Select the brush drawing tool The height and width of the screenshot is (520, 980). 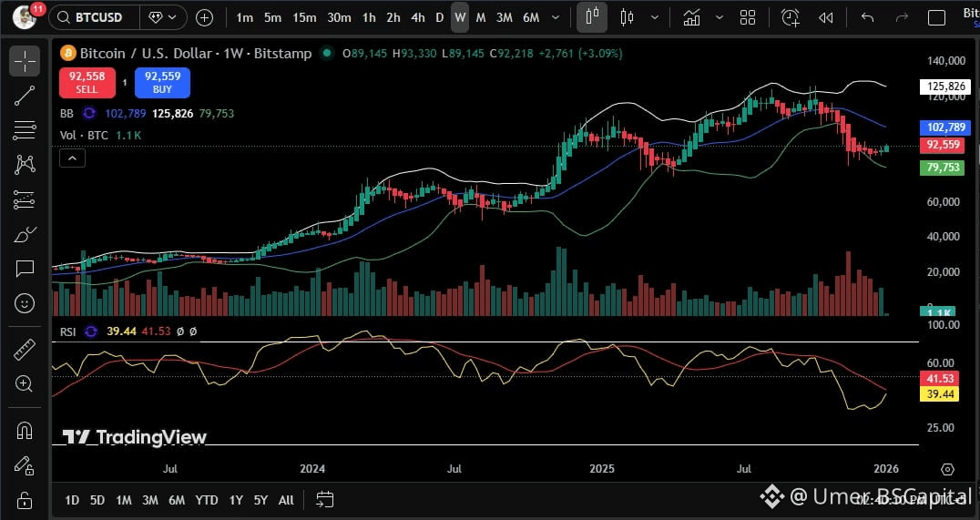[x=25, y=235]
